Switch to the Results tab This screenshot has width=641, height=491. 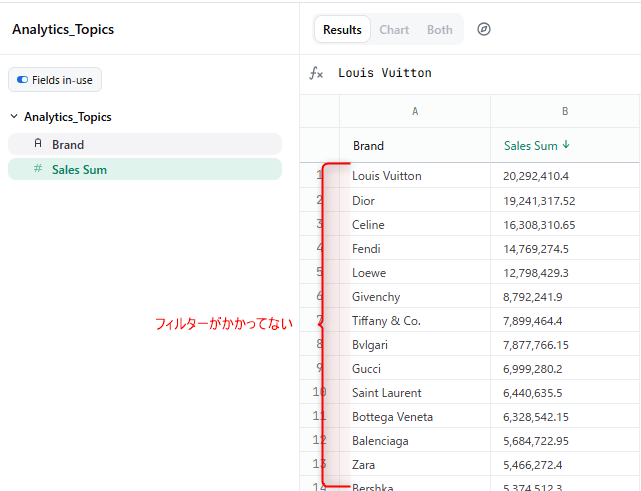(x=342, y=29)
